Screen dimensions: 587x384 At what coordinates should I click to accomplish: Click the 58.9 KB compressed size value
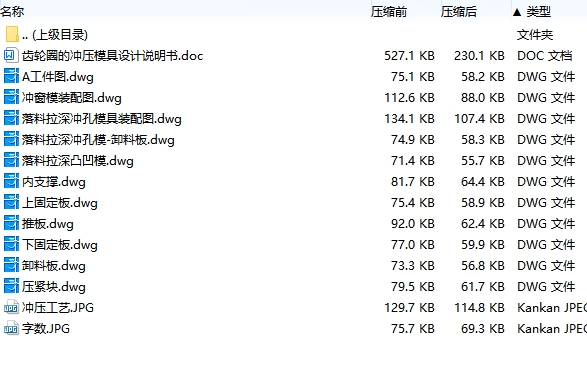pyautogui.click(x=483, y=202)
